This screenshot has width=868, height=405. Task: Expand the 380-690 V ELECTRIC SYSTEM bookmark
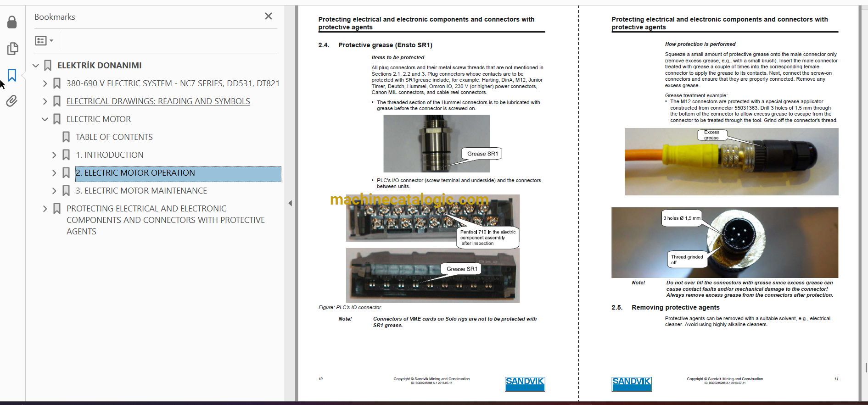pos(45,83)
